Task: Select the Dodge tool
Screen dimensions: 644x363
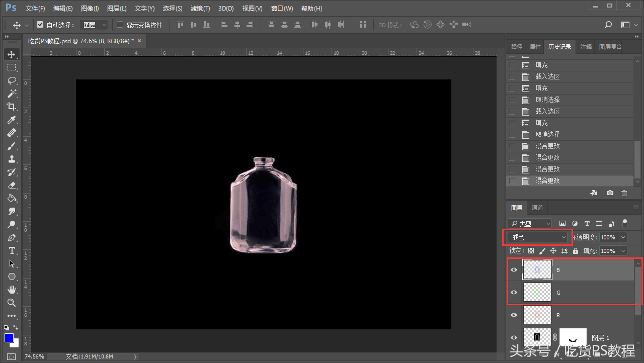Action: tap(12, 224)
